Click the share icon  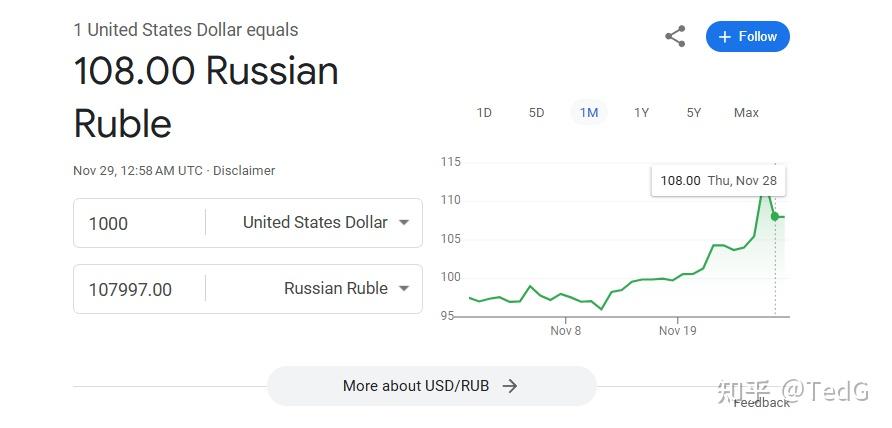[675, 36]
